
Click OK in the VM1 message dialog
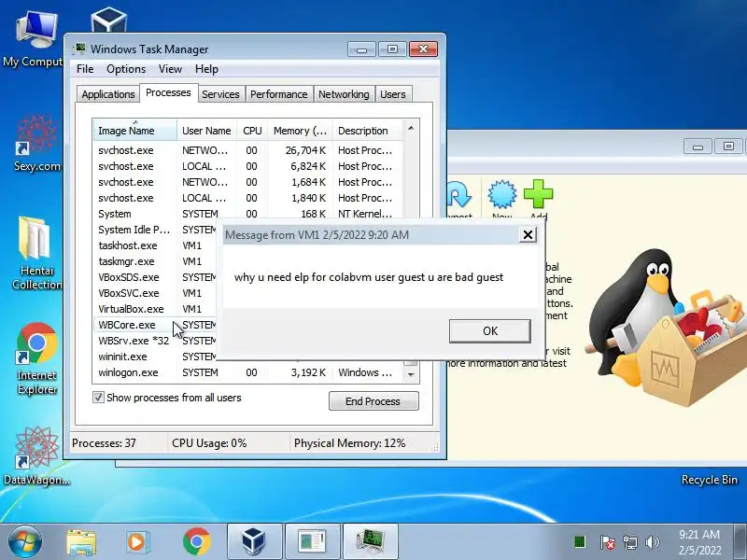click(489, 331)
